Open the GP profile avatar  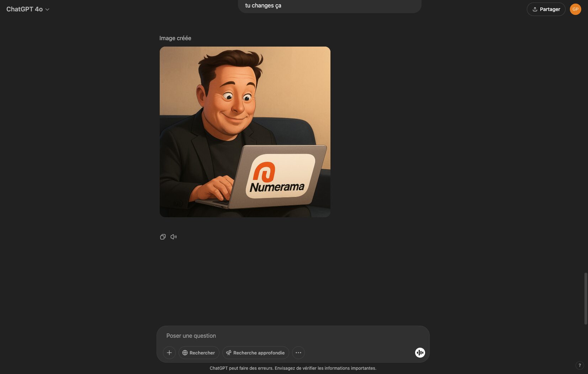pyautogui.click(x=575, y=9)
